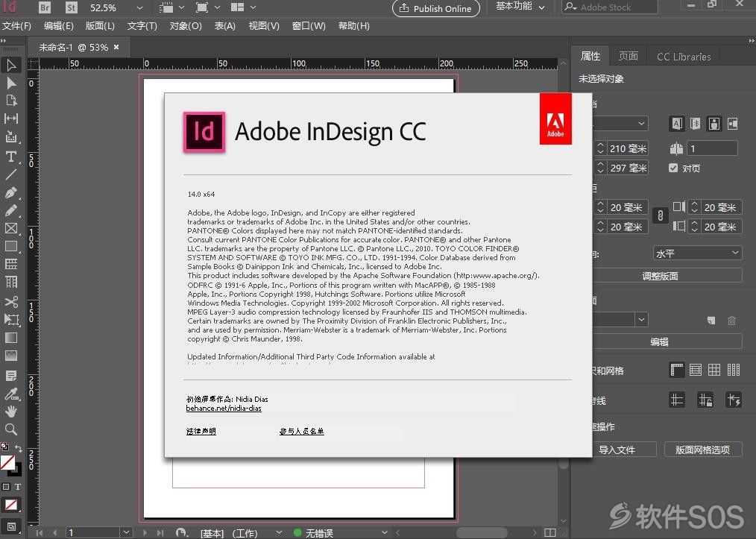Open the behance.net/nidia-dias link
The image size is (756, 539).
[224, 409]
